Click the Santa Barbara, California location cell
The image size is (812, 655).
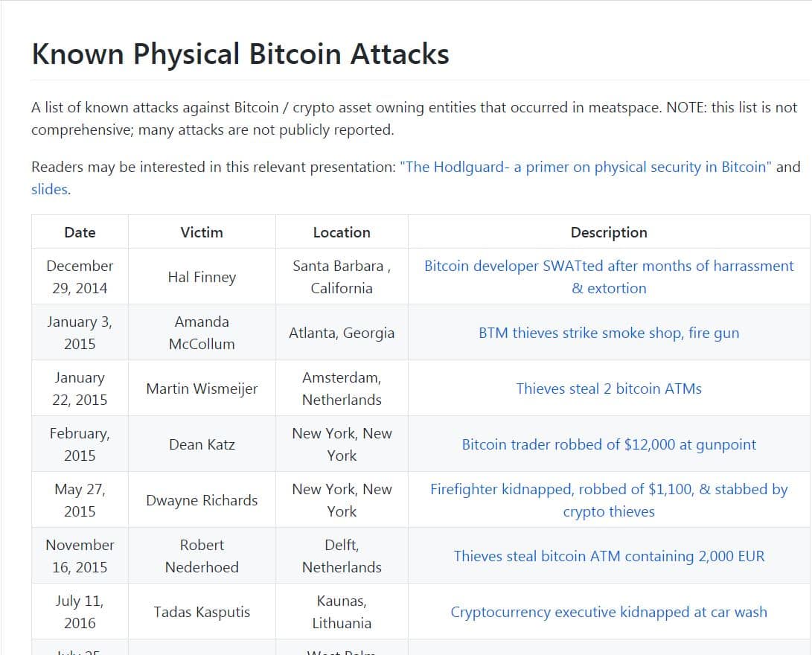[x=342, y=277]
